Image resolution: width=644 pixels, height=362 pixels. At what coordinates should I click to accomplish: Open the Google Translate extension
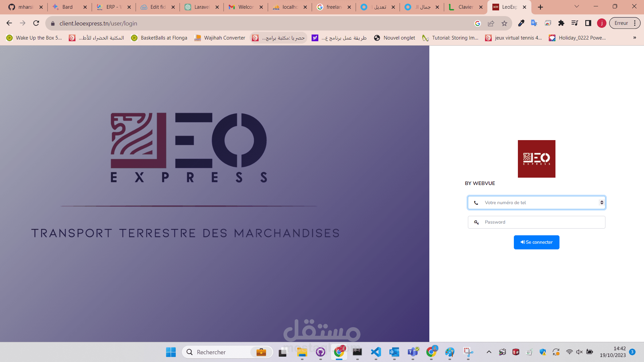[534, 23]
